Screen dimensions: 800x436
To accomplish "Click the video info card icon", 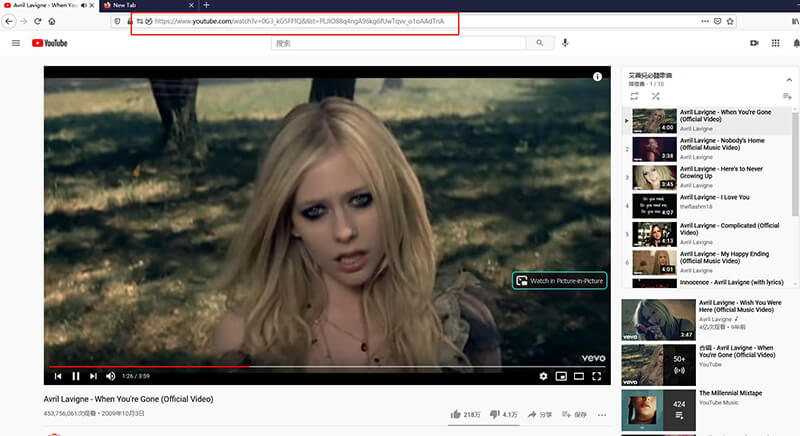I will tap(597, 76).
